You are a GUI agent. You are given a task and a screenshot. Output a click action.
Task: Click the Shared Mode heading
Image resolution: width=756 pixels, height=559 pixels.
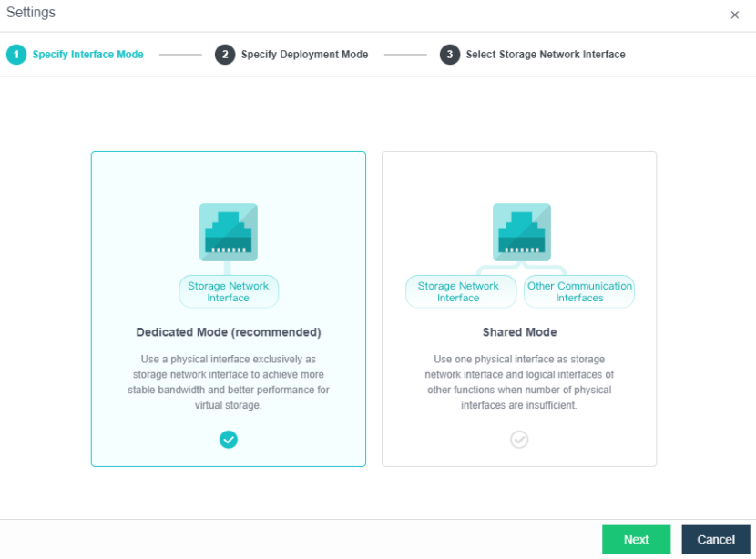pos(519,332)
